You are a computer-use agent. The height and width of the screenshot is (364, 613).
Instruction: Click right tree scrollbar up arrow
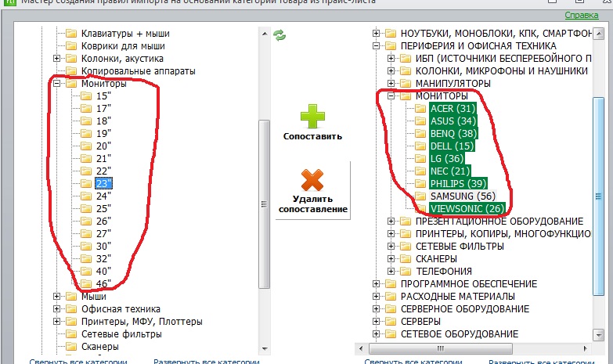point(599,34)
